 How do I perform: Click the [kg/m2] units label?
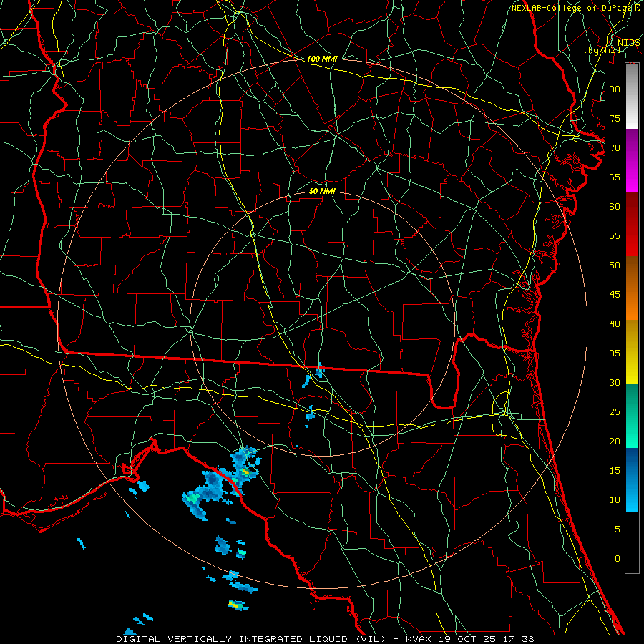coord(602,50)
